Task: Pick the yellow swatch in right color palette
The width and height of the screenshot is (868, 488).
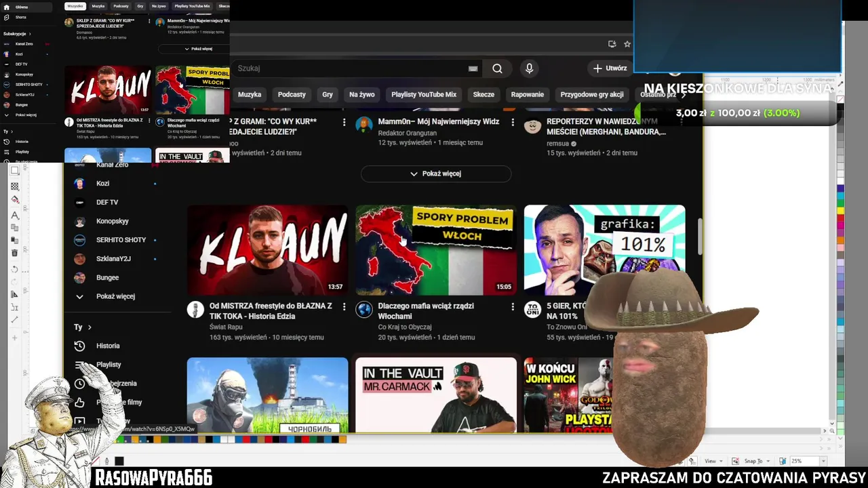Action: (x=841, y=210)
